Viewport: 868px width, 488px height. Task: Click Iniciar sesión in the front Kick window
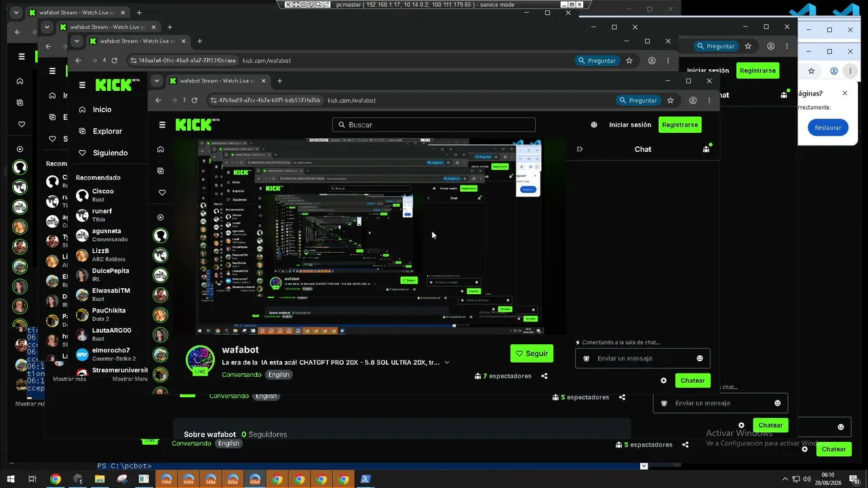630,125
